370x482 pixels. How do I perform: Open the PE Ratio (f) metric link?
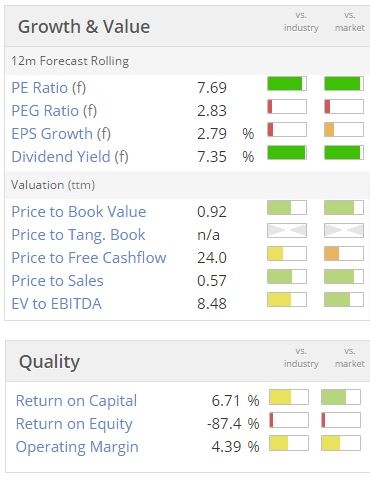[49, 88]
